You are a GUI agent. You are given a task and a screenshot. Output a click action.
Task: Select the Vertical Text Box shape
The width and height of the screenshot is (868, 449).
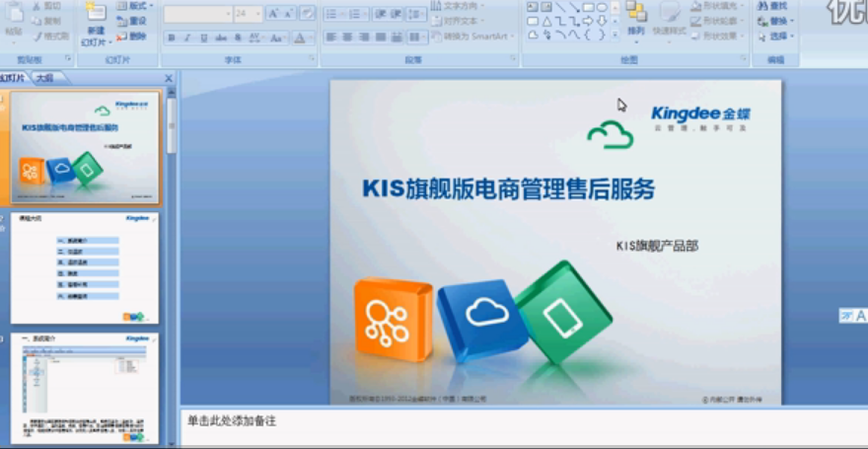[546, 7]
